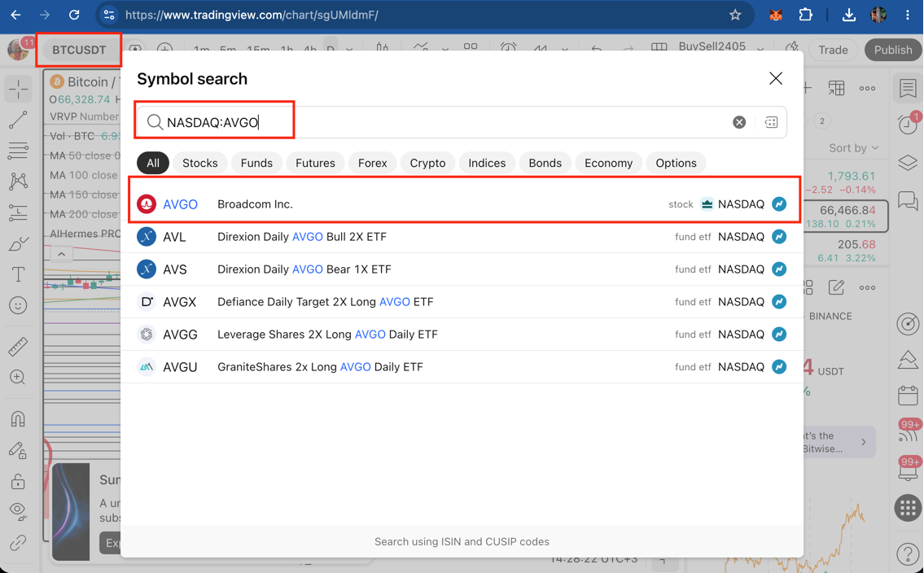Open the products grid icon
The image size is (924, 573).
pyautogui.click(x=908, y=508)
